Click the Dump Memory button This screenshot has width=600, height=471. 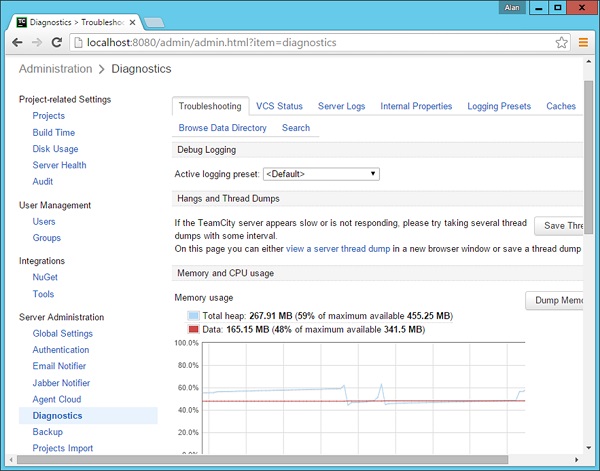tap(554, 300)
